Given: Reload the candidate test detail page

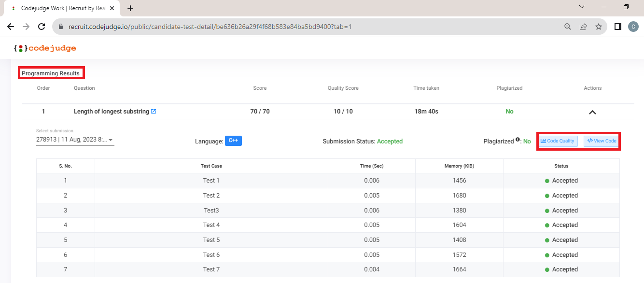Looking at the screenshot, I should [x=41, y=27].
